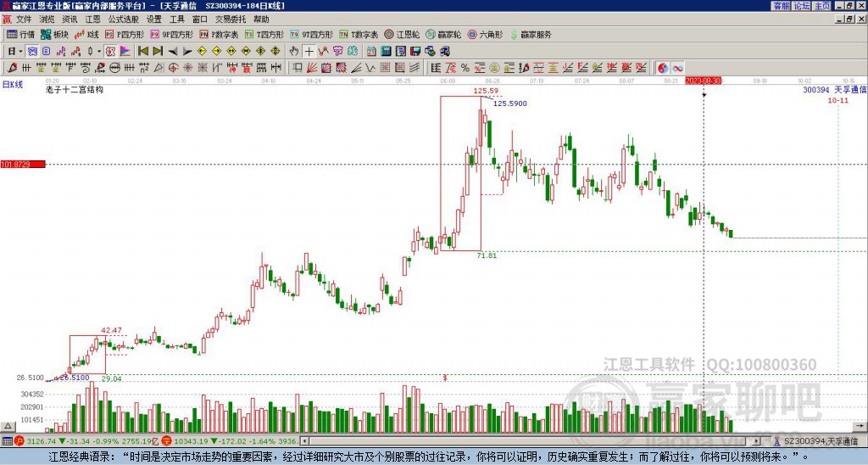Open the 行情 quotes view

pyautogui.click(x=20, y=34)
